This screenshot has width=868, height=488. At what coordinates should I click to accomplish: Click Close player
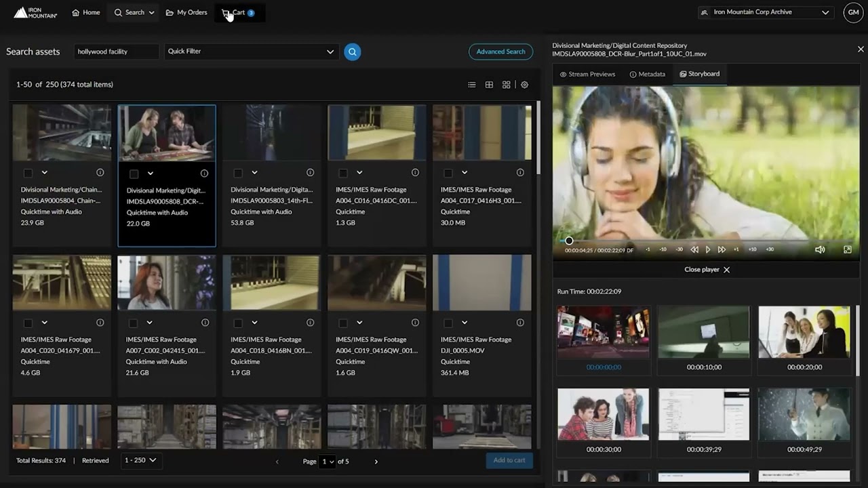tap(707, 270)
